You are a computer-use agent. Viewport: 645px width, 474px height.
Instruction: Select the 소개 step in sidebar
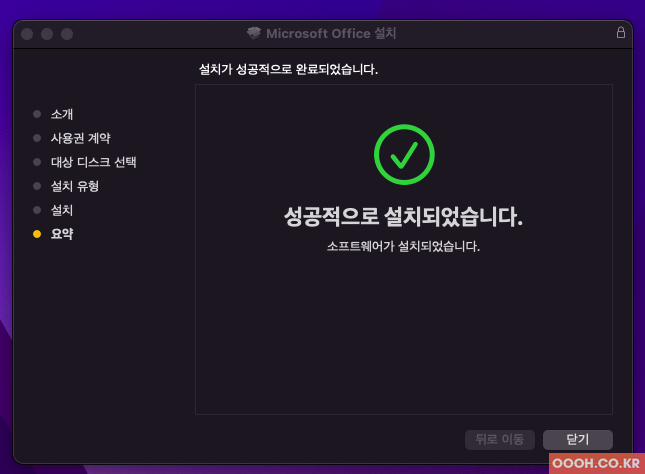tap(62, 114)
